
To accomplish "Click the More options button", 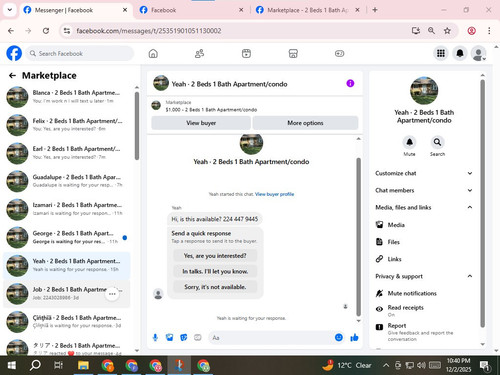I will pos(305,123).
